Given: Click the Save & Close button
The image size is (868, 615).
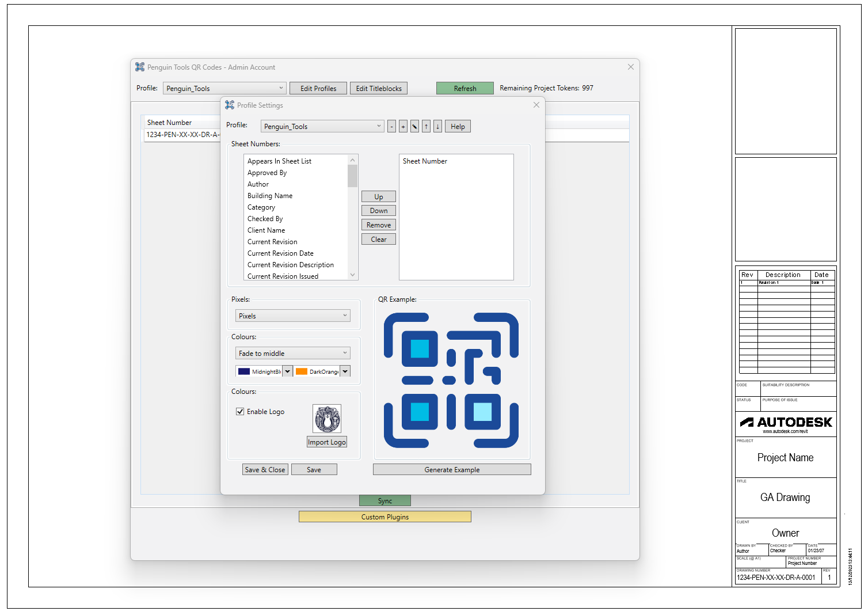Looking at the screenshot, I should pyautogui.click(x=265, y=469).
